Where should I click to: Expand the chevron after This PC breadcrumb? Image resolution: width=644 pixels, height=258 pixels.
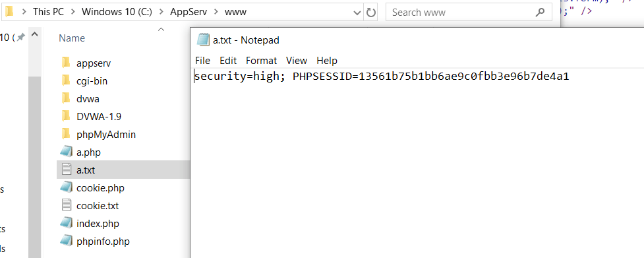click(73, 13)
